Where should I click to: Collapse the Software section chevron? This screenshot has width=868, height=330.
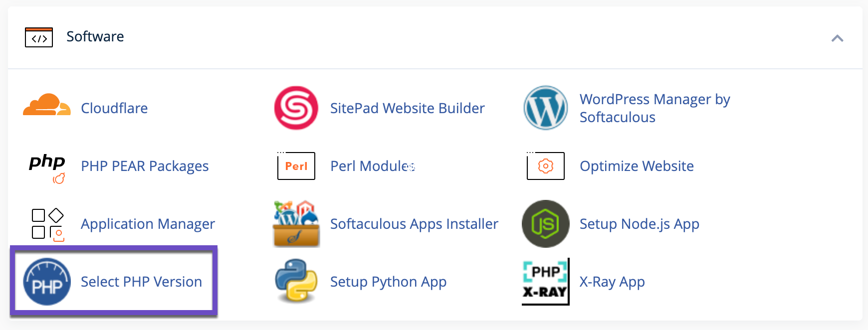coord(837,38)
